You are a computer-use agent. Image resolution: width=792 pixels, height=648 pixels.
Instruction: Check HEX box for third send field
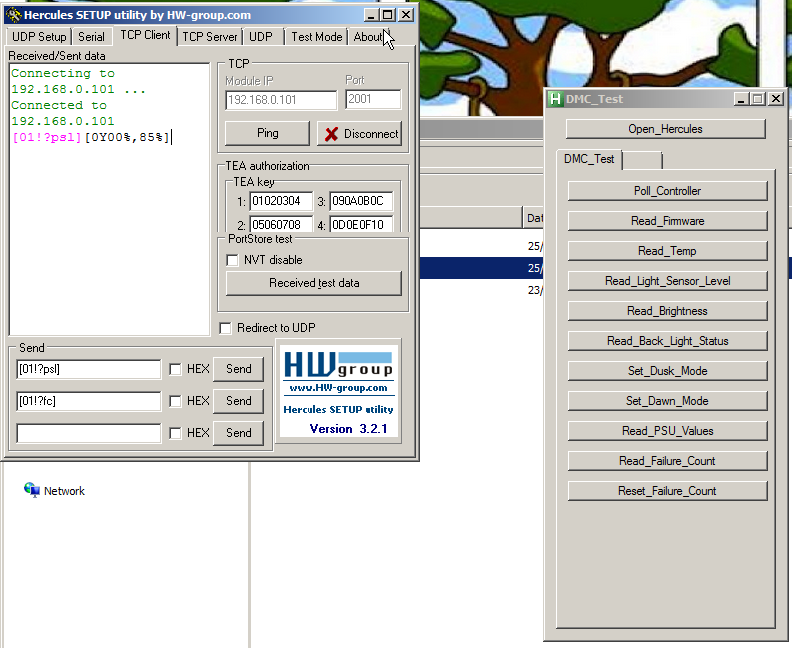tap(176, 433)
